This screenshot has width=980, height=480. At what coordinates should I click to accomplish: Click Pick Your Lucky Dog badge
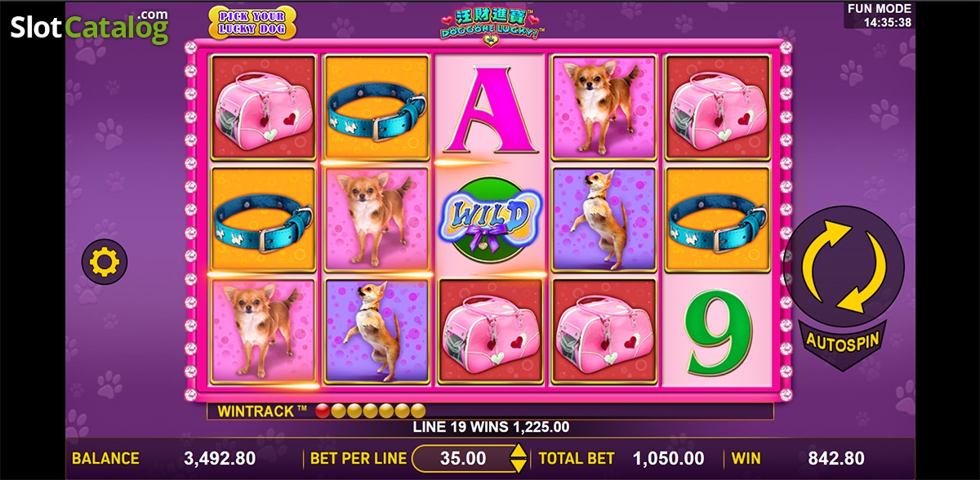coord(252,22)
